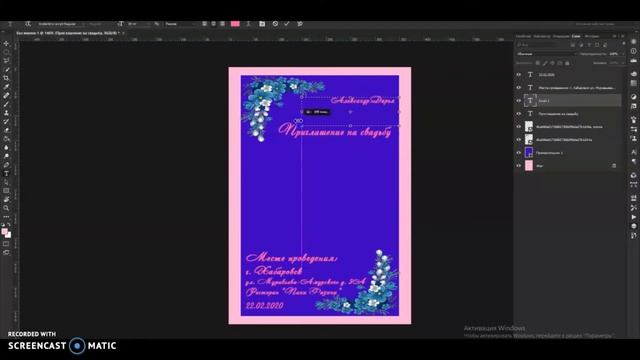Open the font size dropdown
Image resolution: width=640 pixels, height=360 pixels.
[x=138, y=24]
